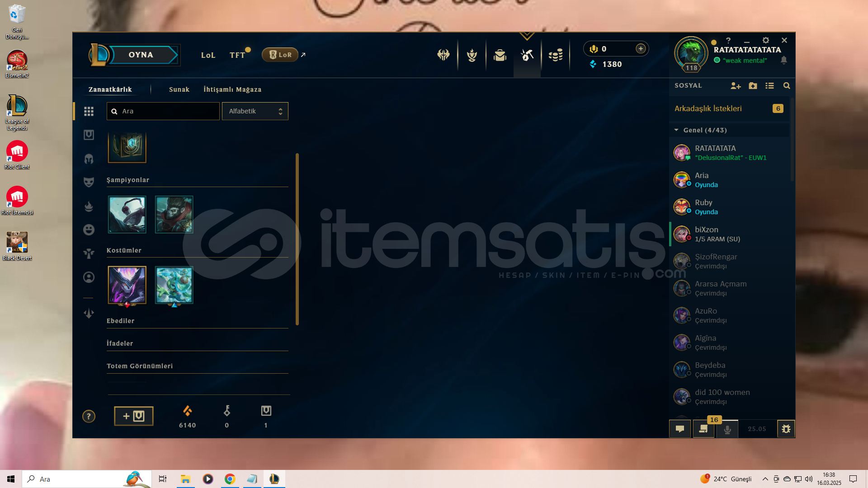Open Black Desert desktop shortcut
Viewport: 868px width, 488px height.
click(x=17, y=246)
